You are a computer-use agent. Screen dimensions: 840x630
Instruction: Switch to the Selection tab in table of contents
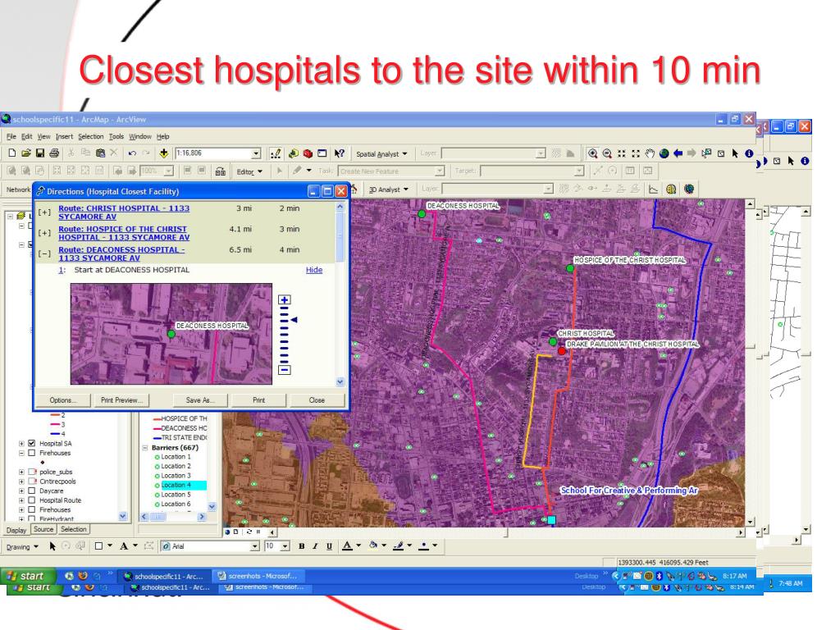[x=73, y=529]
